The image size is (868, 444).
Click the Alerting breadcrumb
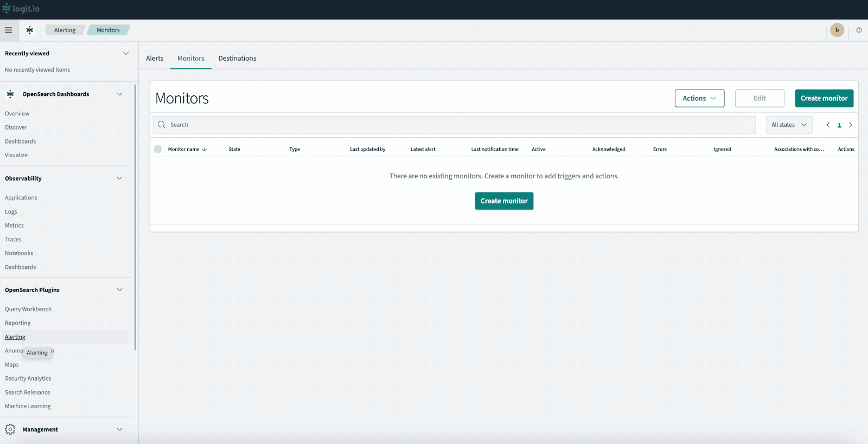point(65,30)
